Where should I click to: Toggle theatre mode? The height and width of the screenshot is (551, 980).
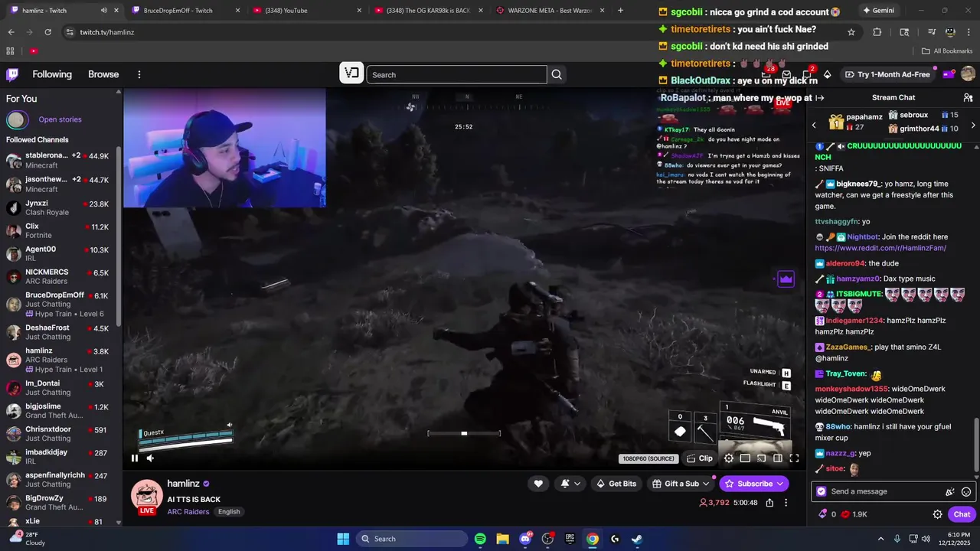[x=778, y=458]
